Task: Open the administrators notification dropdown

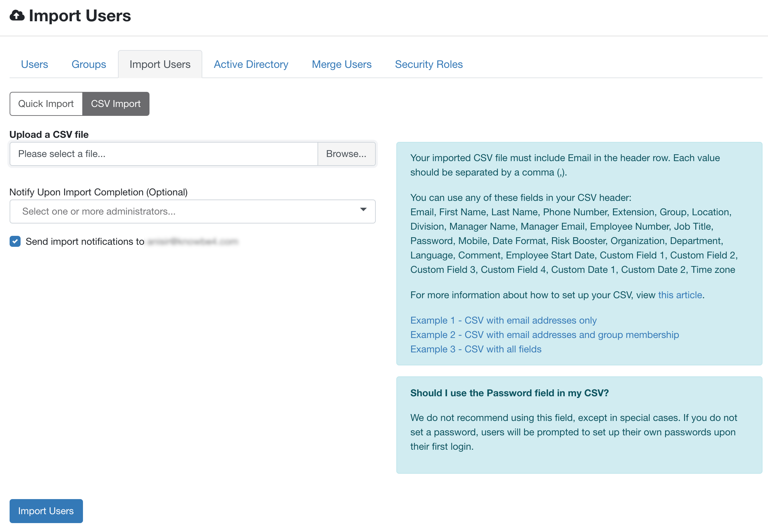Action: (x=193, y=211)
